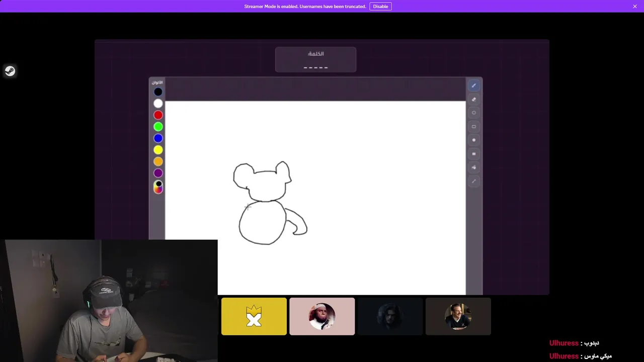Click the word hint box with dashes

[315, 60]
